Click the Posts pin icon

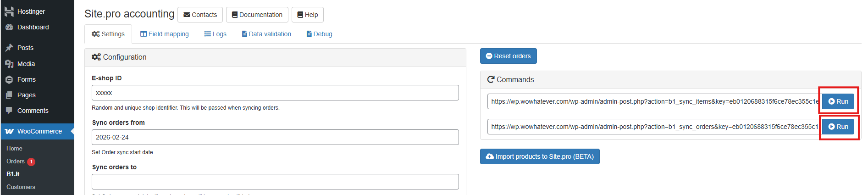point(9,48)
